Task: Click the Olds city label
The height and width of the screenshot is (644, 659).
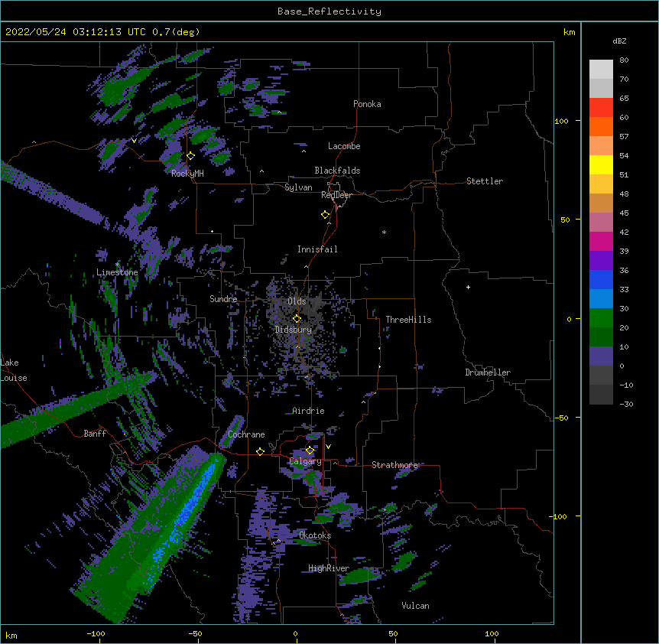Action: [297, 301]
